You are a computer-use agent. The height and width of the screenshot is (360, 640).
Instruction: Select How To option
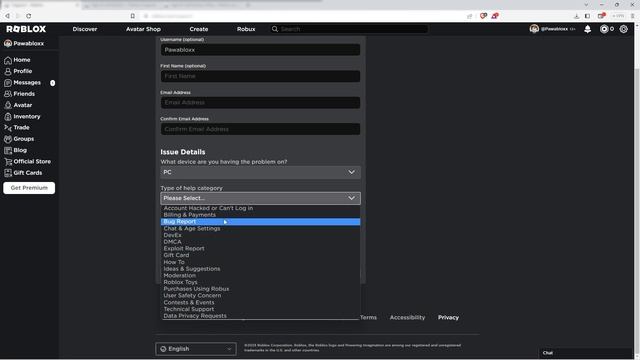[260, 262]
